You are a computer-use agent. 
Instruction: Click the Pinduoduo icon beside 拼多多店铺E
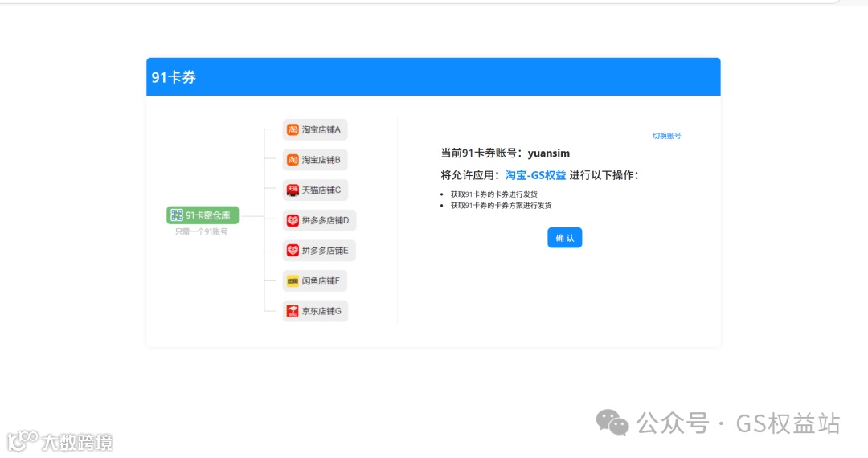293,251
